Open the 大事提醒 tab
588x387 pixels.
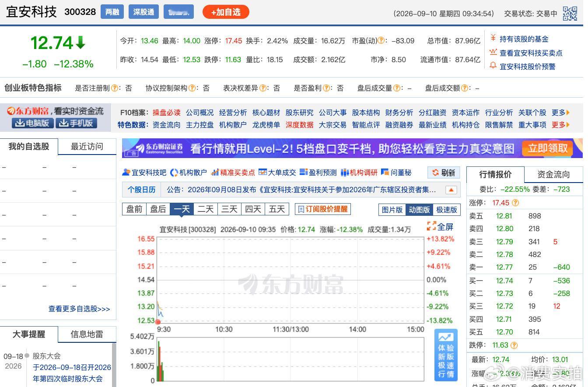(x=29, y=334)
